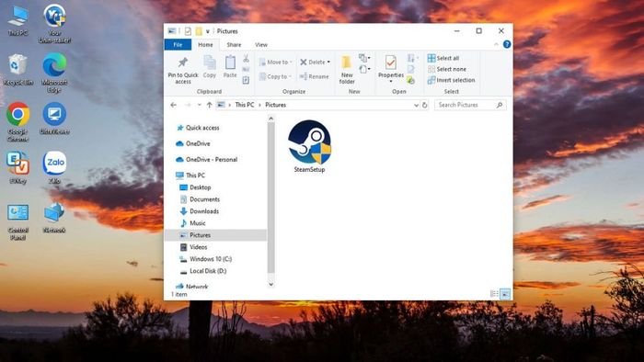
Task: Open the File tab
Action: click(x=178, y=45)
